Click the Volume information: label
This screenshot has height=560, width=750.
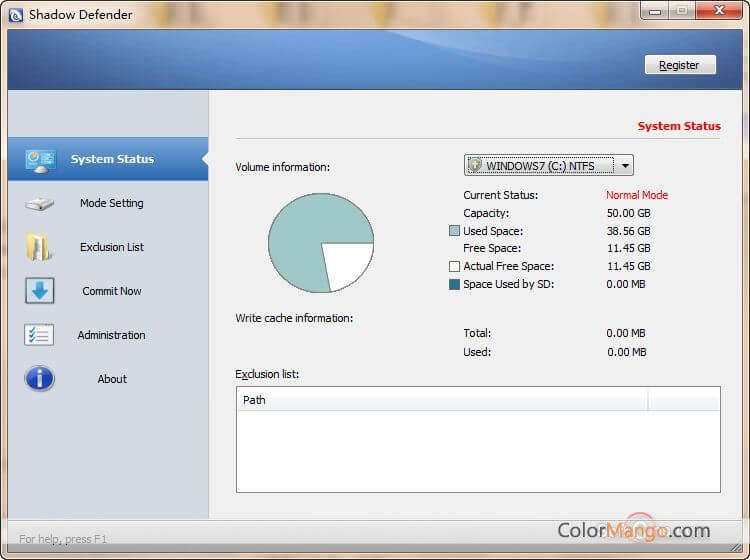[282, 167]
